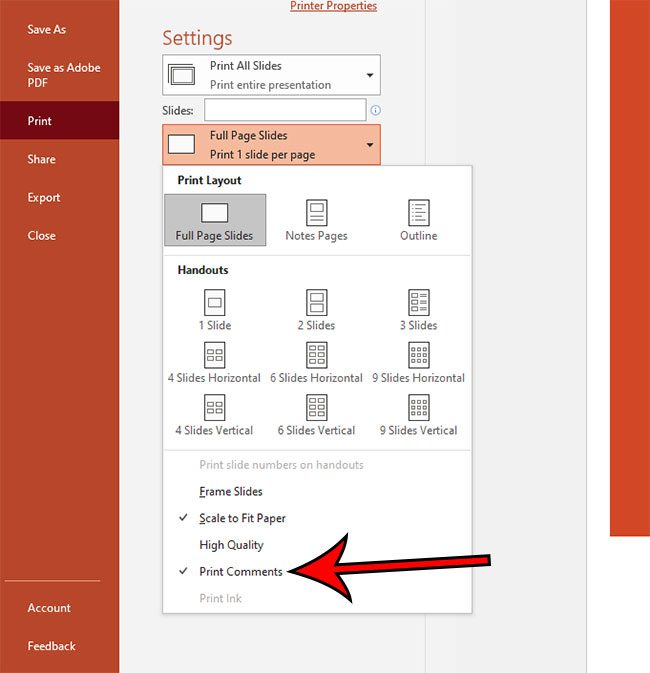
Task: Select the Notes Pages layout icon
Action: (x=316, y=213)
